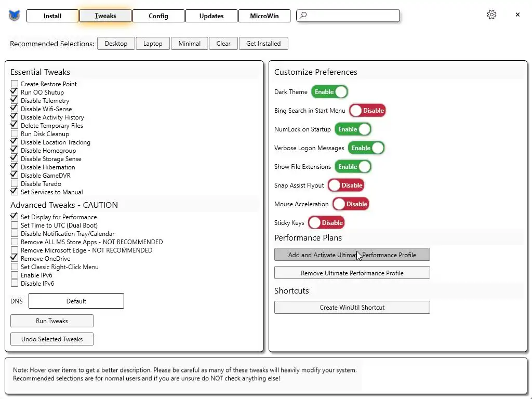
Task: Check Remove ALL MS Store Apps
Action: click(x=15, y=242)
